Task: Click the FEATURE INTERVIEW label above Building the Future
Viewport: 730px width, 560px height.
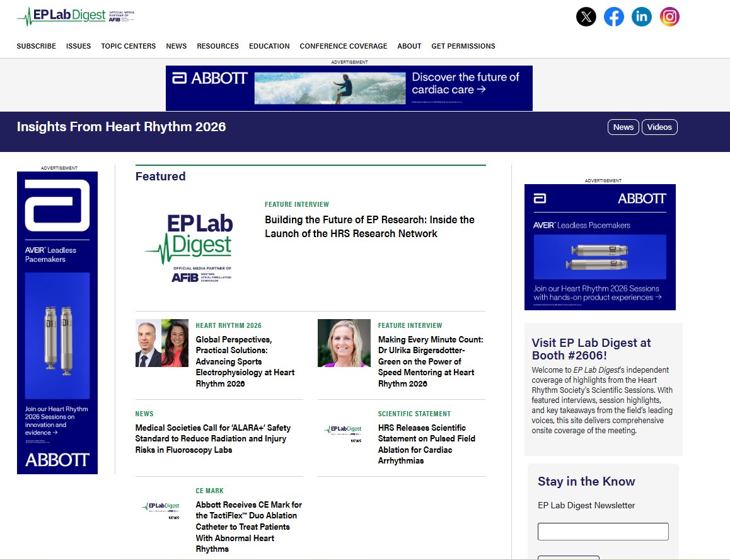Action: (297, 204)
